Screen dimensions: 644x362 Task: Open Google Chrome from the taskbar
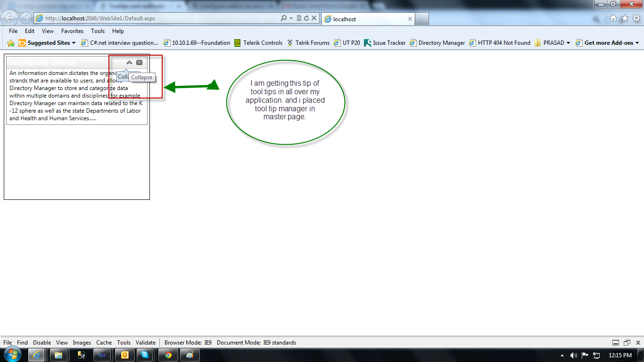(168, 355)
